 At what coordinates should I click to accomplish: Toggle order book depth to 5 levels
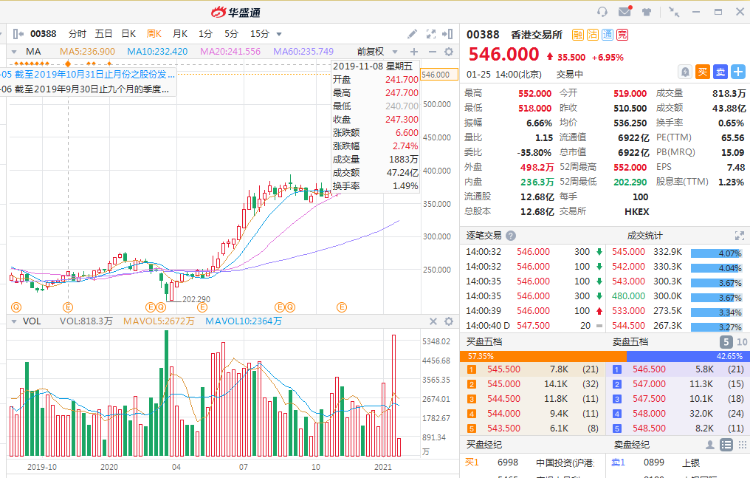[725, 342]
